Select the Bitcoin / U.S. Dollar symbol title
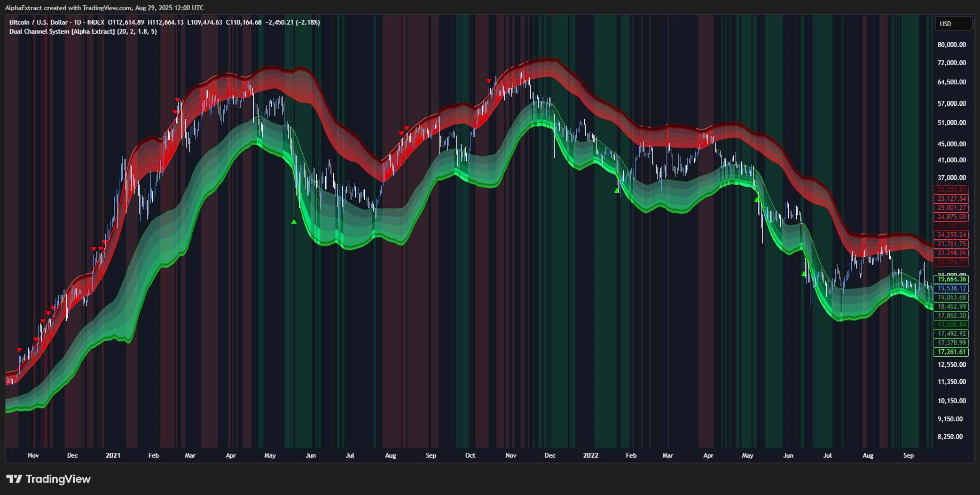The width and height of the screenshot is (980, 495). click(38, 22)
